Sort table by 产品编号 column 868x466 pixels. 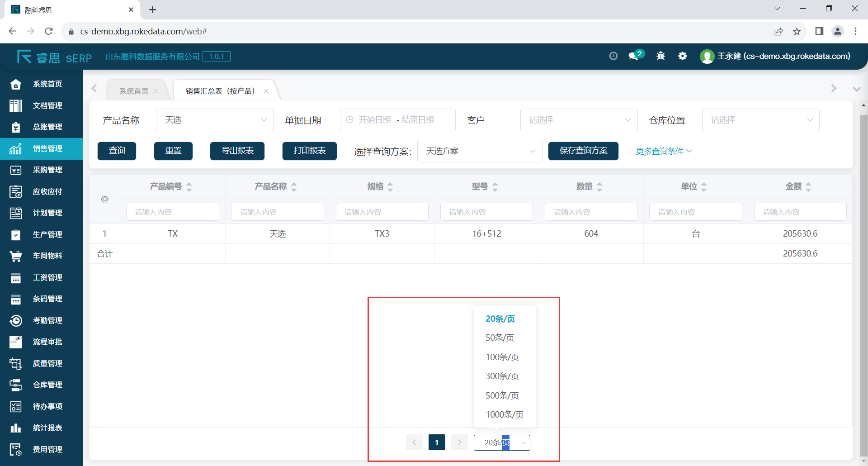click(x=189, y=187)
